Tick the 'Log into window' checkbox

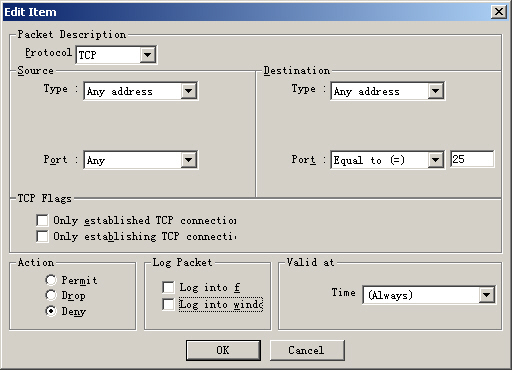168,304
